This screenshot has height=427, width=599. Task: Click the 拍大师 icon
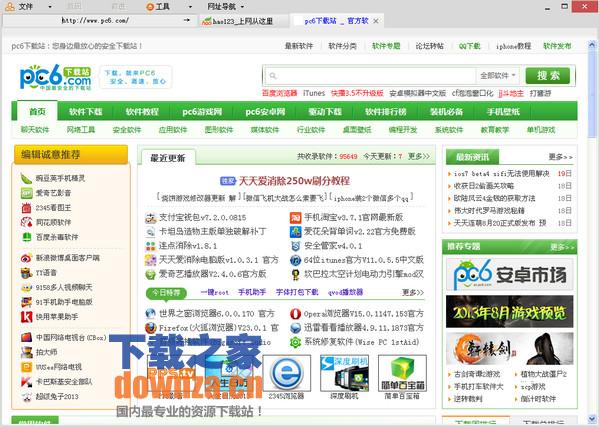point(26,352)
